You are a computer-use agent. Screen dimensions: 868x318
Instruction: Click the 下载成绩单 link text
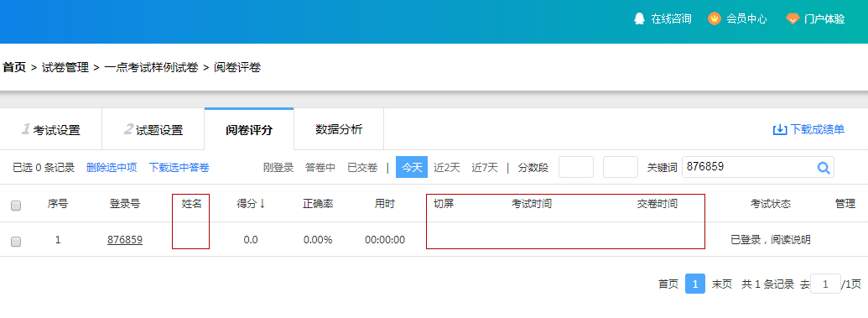click(x=817, y=130)
